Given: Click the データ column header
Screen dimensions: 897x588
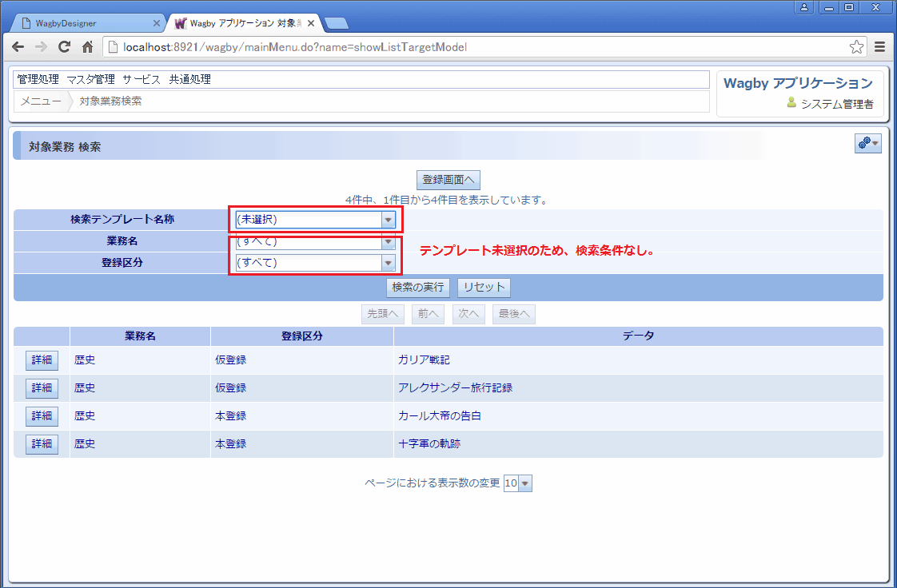Looking at the screenshot, I should [639, 336].
